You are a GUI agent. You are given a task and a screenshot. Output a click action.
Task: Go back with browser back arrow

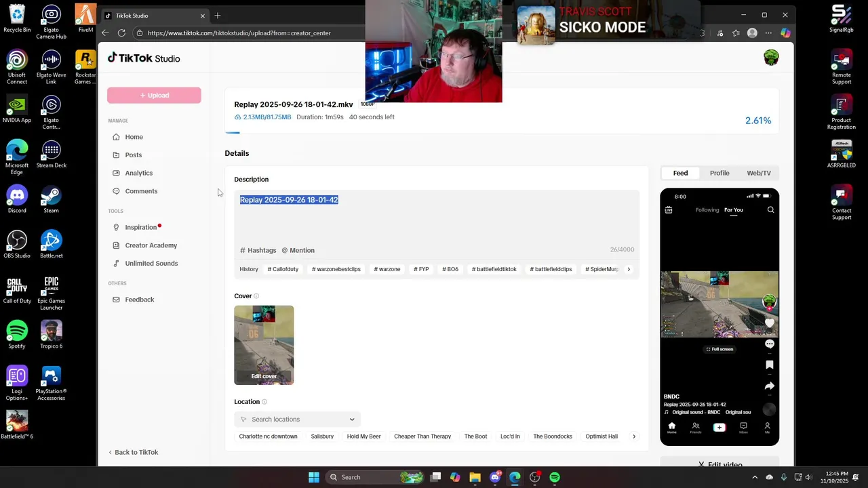click(x=105, y=33)
